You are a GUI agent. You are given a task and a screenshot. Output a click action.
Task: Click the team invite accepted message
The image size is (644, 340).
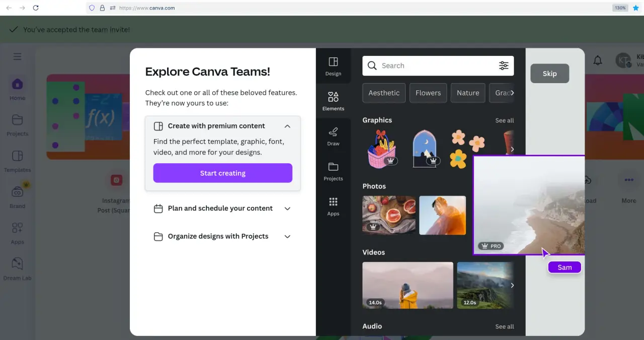76,30
